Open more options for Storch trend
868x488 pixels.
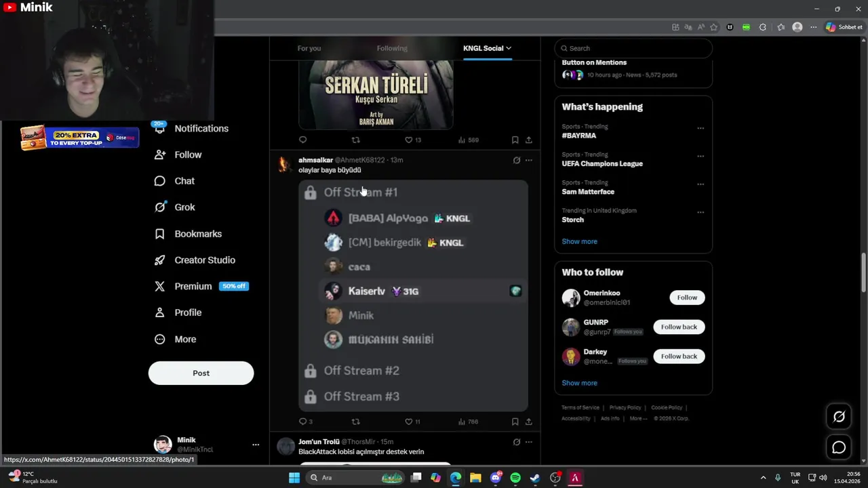point(701,212)
